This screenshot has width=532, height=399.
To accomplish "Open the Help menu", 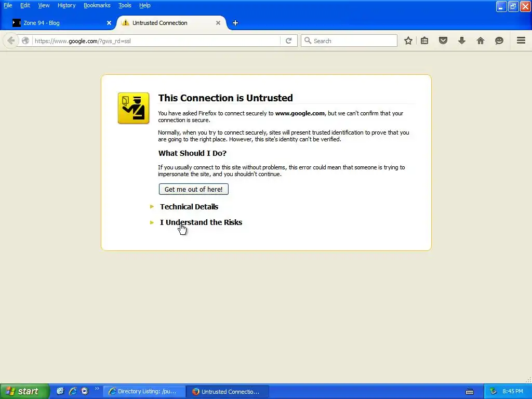I will (145, 5).
